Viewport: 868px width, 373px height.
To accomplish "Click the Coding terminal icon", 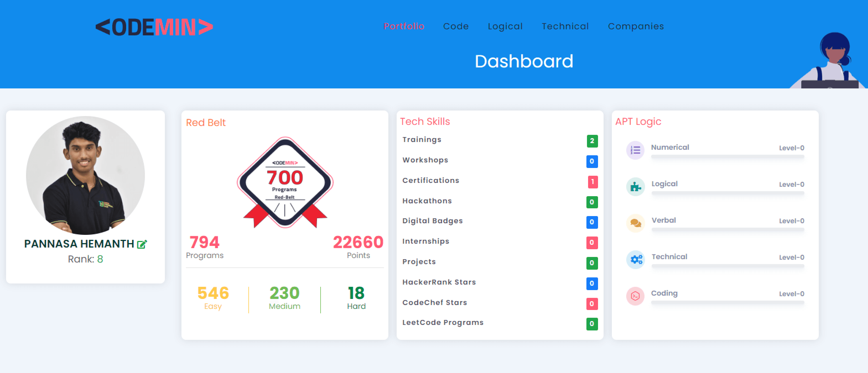I will 635,296.
